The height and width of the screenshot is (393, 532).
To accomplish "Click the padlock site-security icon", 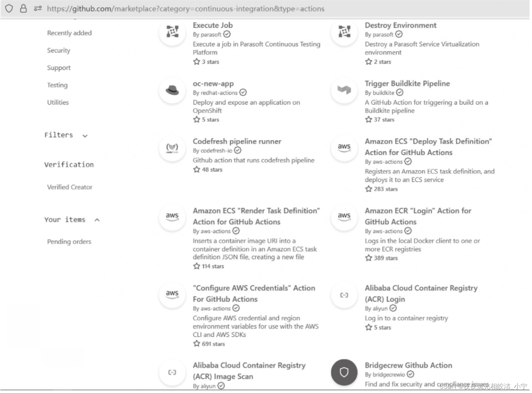I will (23, 8).
